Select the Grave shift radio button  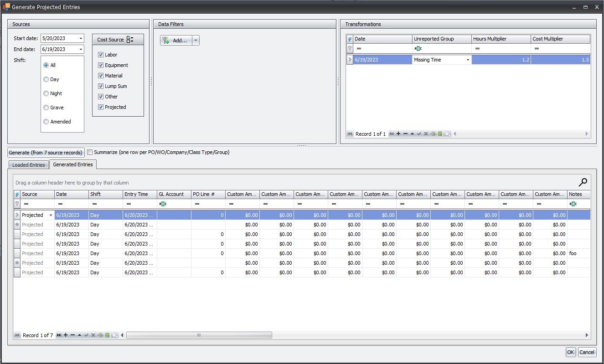46,108
